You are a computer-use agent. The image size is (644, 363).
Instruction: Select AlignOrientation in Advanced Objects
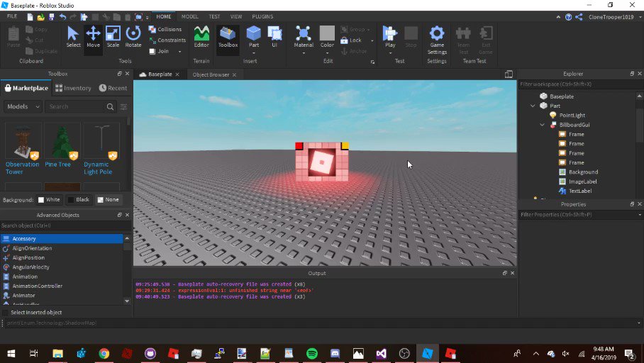(32, 248)
